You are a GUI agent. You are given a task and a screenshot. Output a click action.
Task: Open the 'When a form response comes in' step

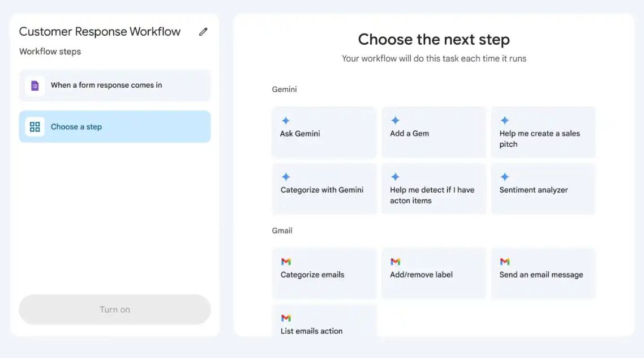(114, 86)
